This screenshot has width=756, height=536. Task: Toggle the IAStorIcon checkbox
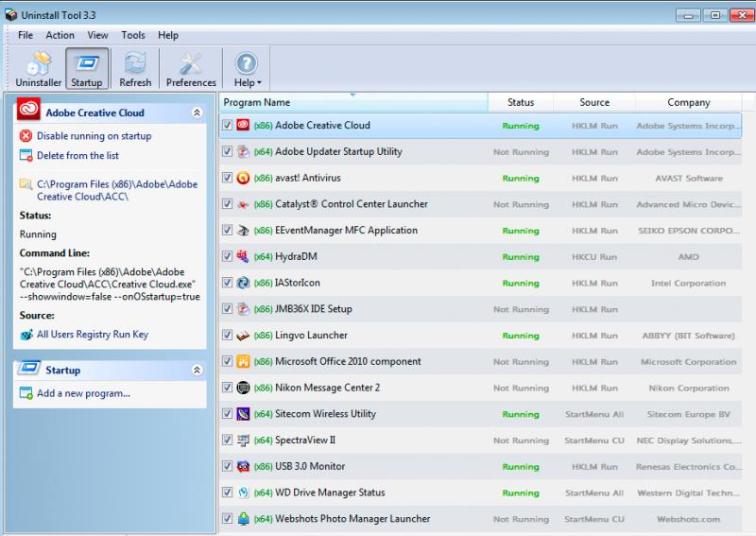pyautogui.click(x=227, y=283)
